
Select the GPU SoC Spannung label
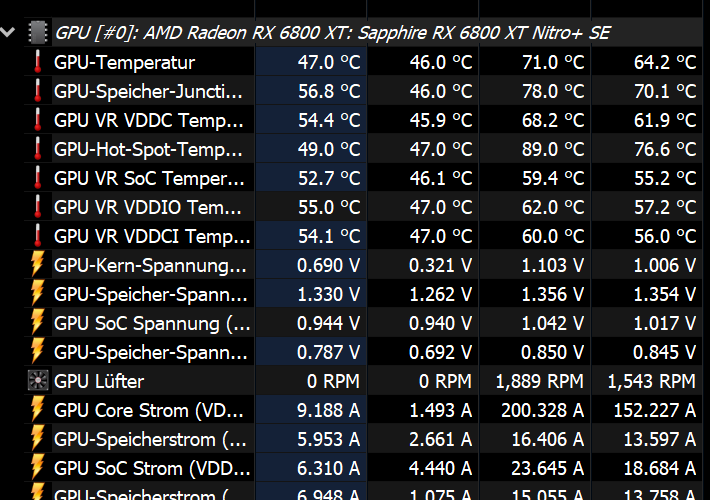[152, 323]
